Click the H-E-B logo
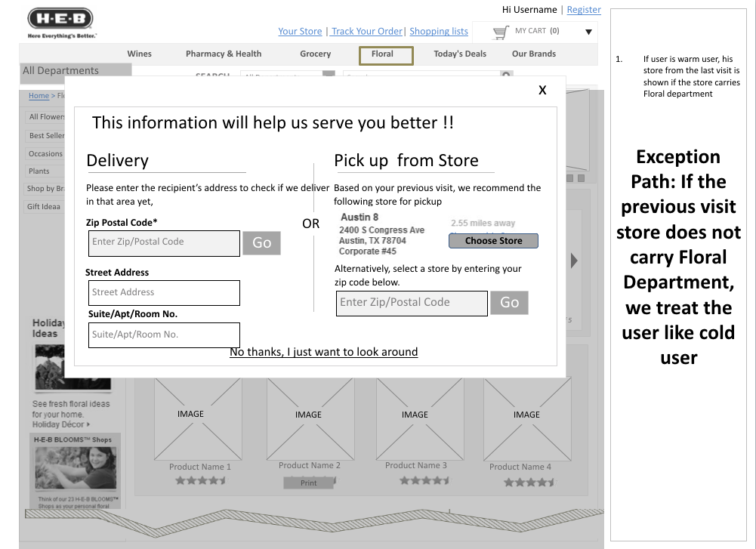This screenshot has width=756, height=549. [60, 20]
